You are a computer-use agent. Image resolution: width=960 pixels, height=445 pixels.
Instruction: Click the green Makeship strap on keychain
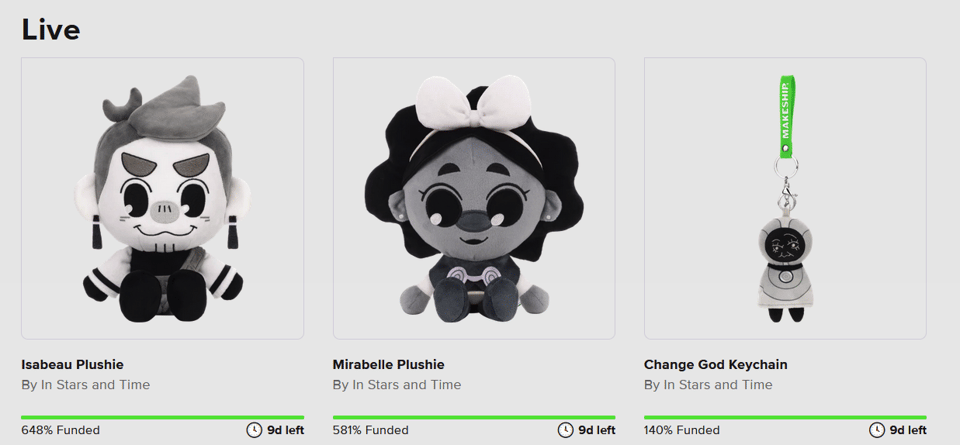point(787,115)
